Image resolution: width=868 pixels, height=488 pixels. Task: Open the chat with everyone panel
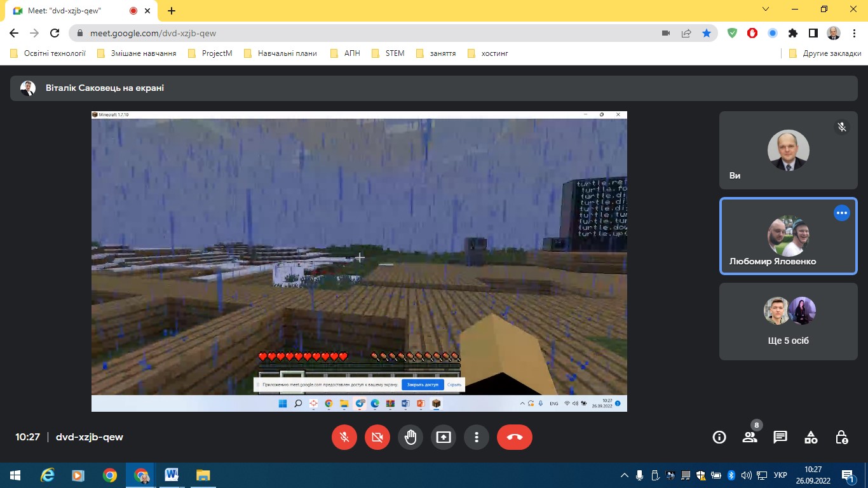[x=780, y=437]
